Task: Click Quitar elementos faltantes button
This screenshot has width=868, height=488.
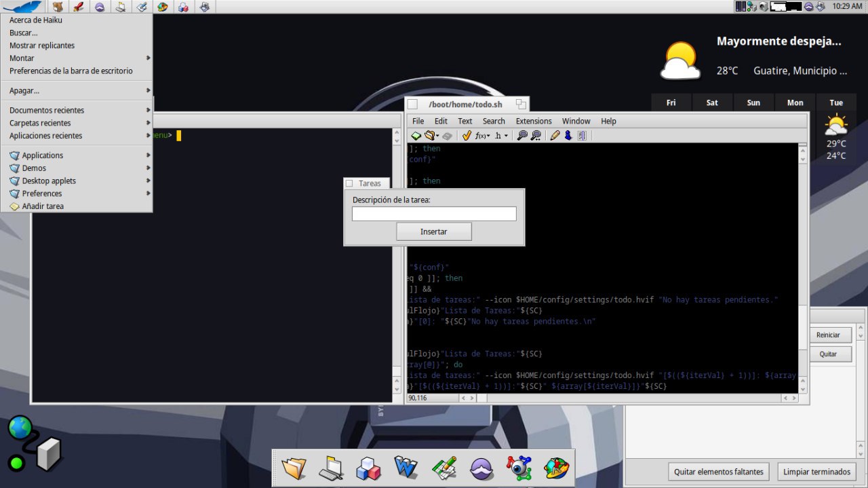Action: (718, 472)
